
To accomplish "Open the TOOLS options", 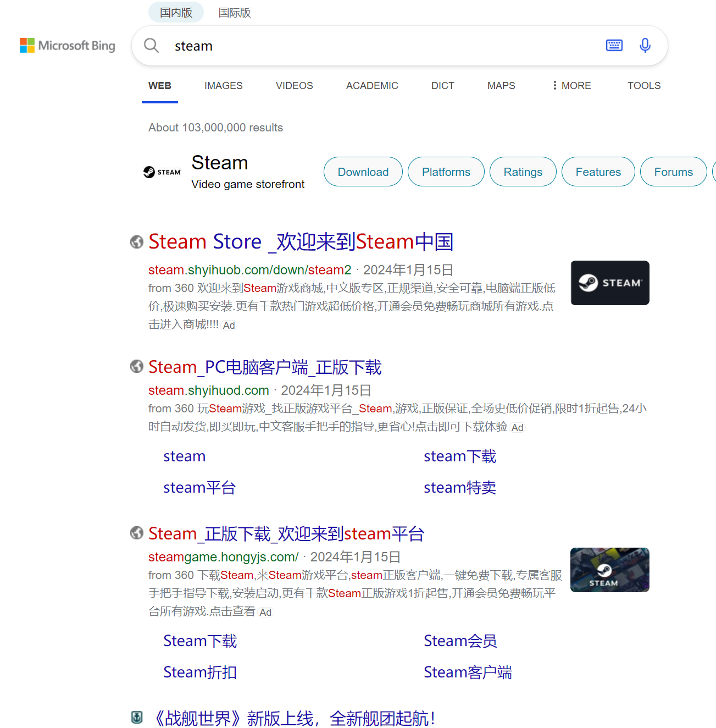I will [x=644, y=86].
